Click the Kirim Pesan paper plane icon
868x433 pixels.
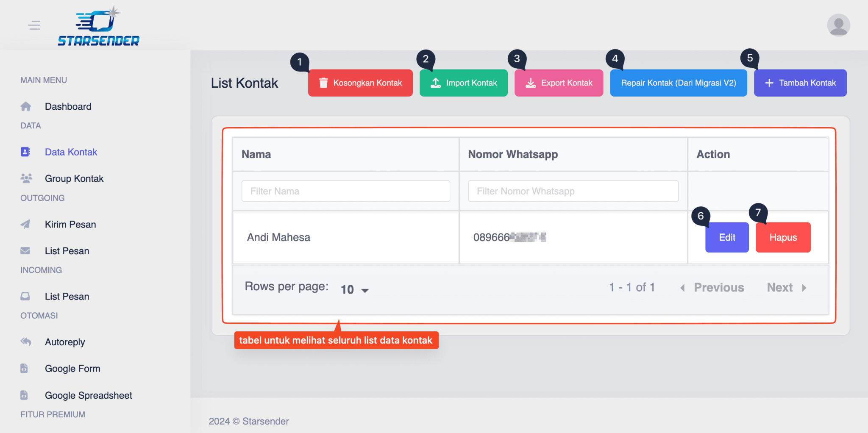pos(26,224)
